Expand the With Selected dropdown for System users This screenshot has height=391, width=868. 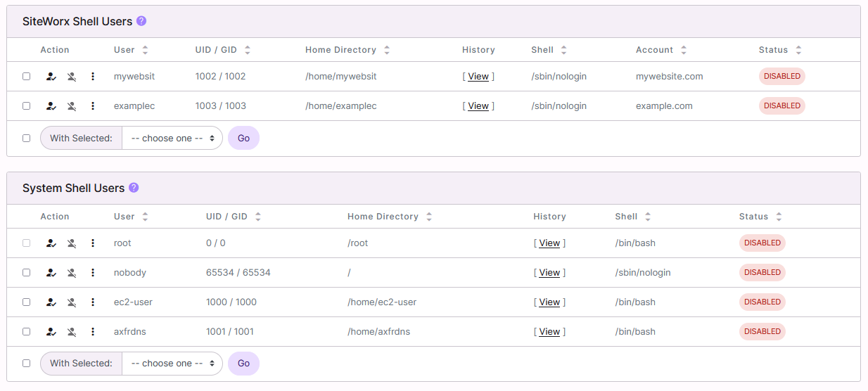tap(172, 364)
